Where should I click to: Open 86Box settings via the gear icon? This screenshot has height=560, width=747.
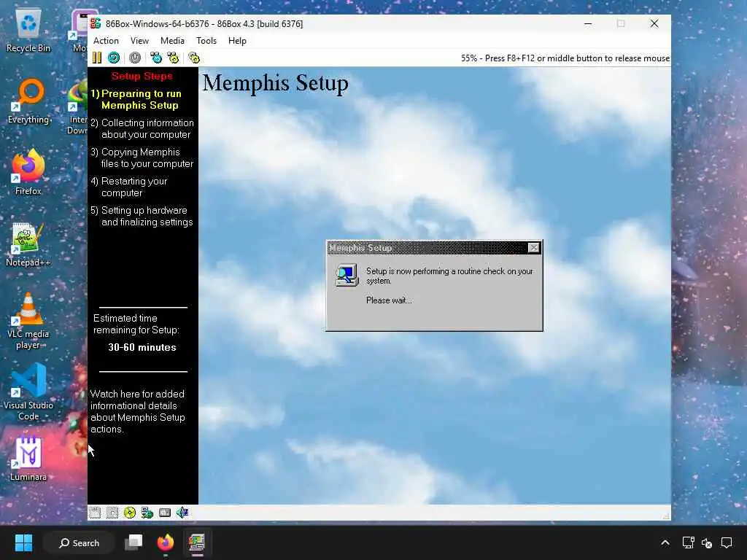[194, 58]
